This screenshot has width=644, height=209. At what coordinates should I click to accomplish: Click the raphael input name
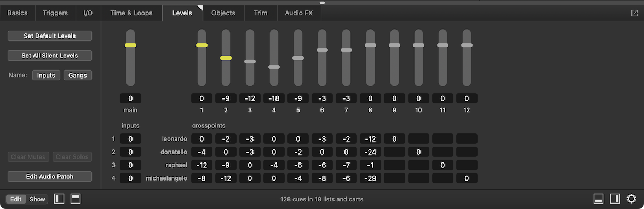tap(177, 165)
